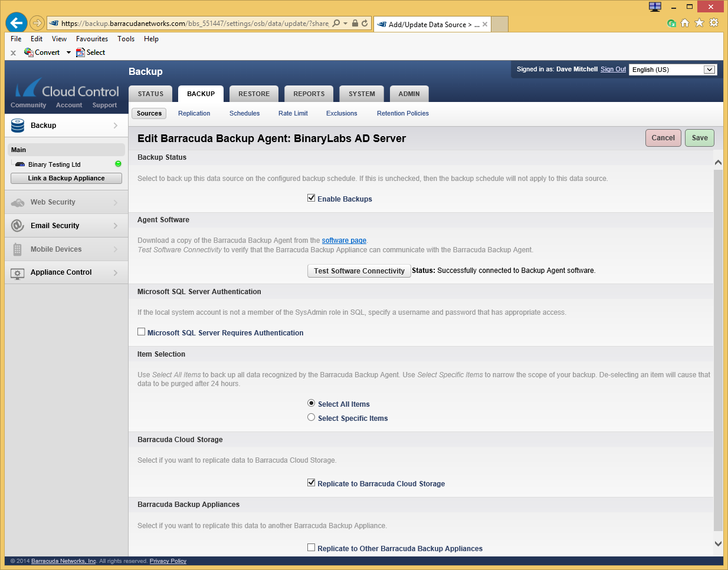This screenshot has height=570, width=728.
Task: Expand the Web Security chevron
Action: pyautogui.click(x=116, y=202)
